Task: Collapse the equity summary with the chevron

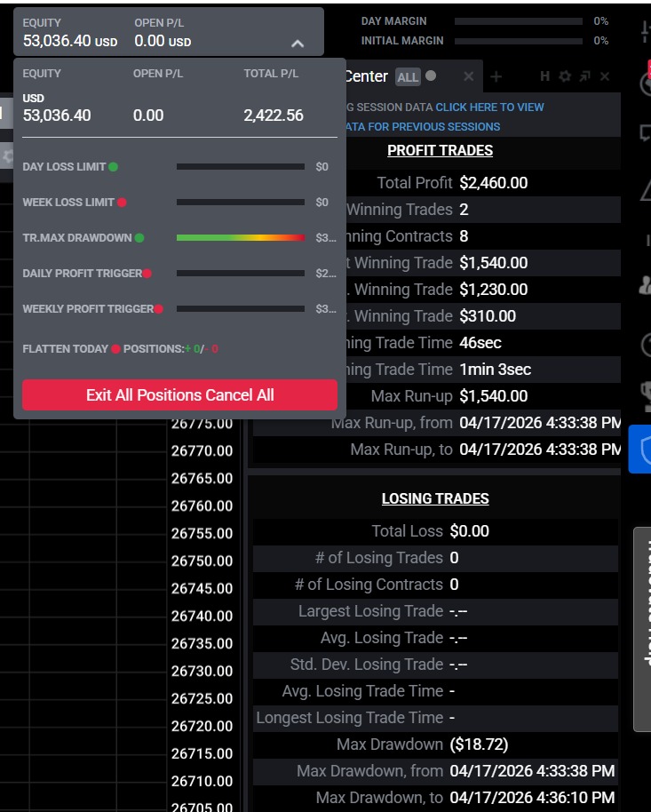Action: pyautogui.click(x=298, y=43)
